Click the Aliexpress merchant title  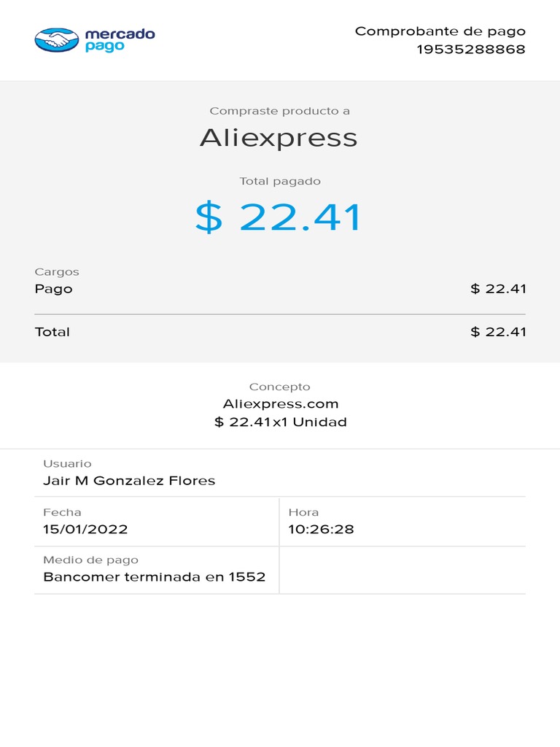279,138
